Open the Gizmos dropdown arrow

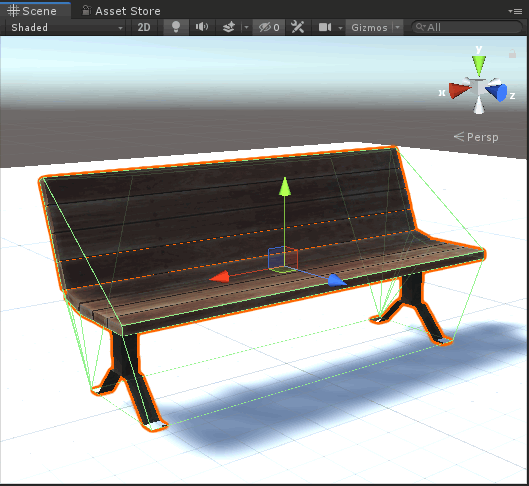pos(398,27)
